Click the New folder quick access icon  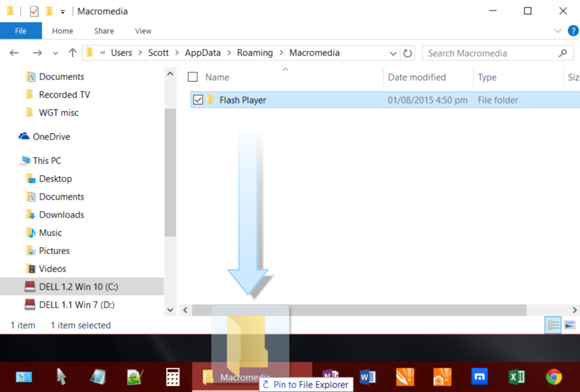49,11
